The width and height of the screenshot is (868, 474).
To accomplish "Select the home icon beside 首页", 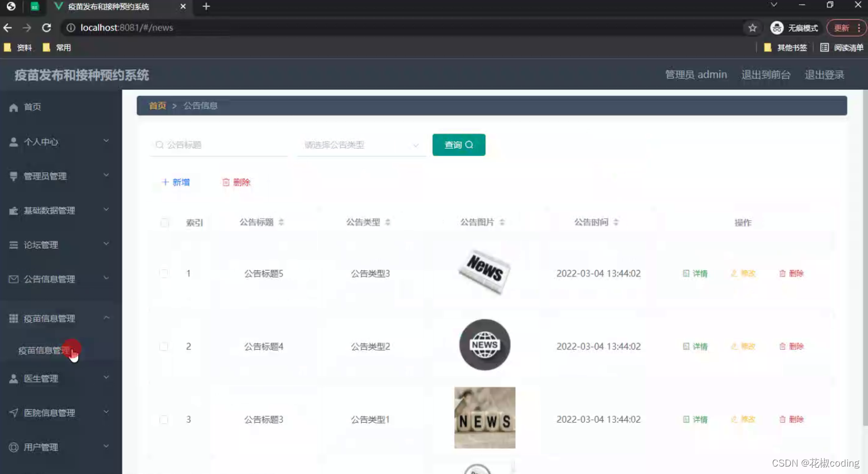I will point(13,107).
